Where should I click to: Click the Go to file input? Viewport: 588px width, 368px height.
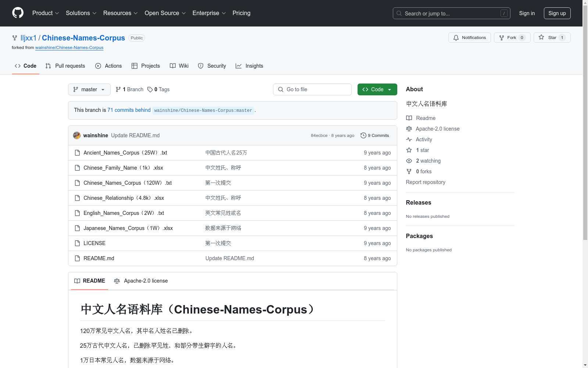click(x=312, y=89)
